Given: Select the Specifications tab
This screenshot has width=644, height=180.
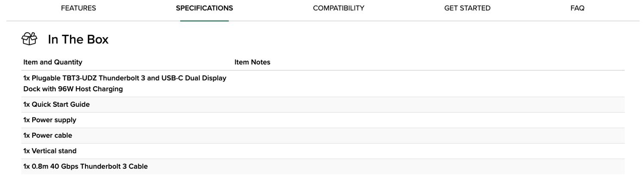Looking at the screenshot, I should 204,8.
